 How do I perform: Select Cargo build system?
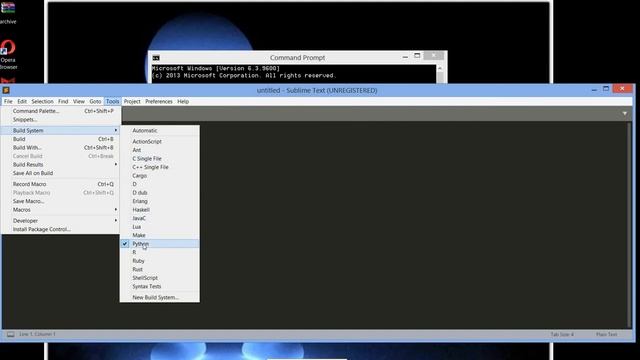(160, 176)
